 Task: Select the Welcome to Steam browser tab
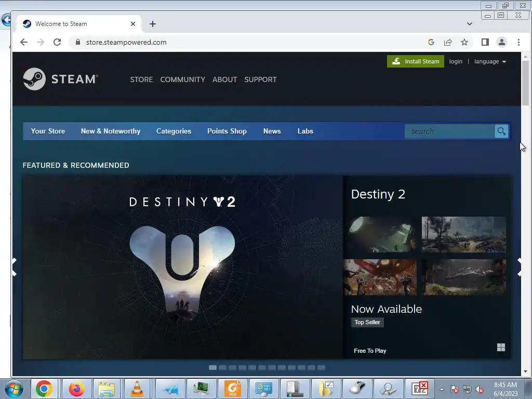[79, 24]
